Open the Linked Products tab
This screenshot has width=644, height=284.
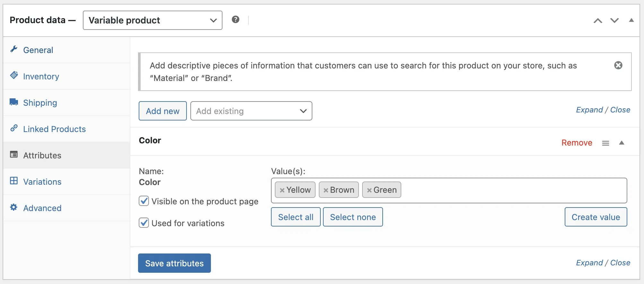(x=66, y=129)
